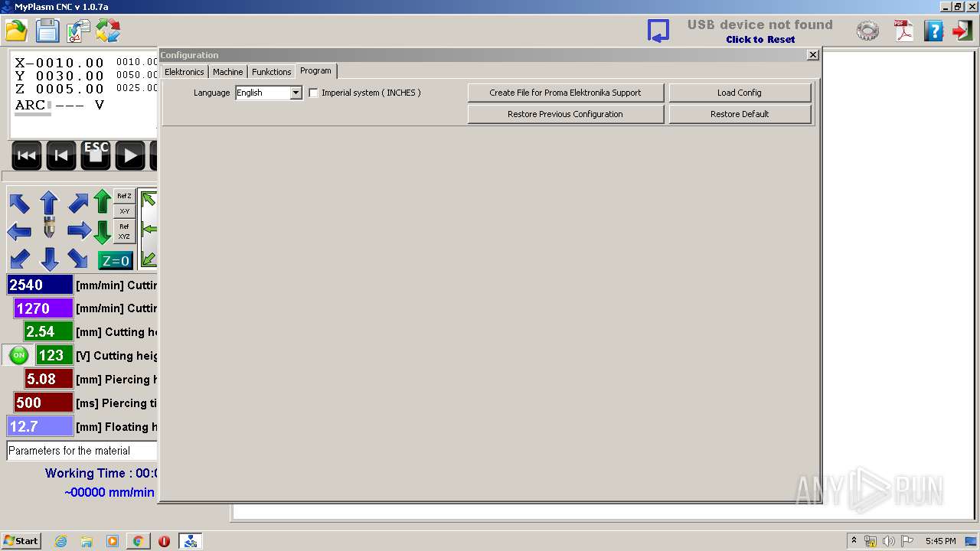The height and width of the screenshot is (551, 980).
Task: Start cutting with the play button
Action: [130, 156]
